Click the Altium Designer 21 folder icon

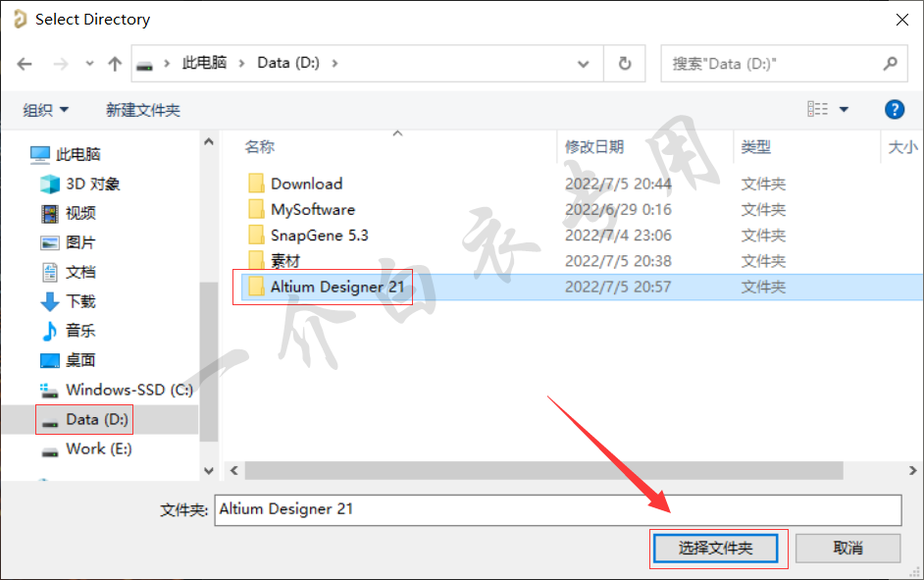(256, 287)
